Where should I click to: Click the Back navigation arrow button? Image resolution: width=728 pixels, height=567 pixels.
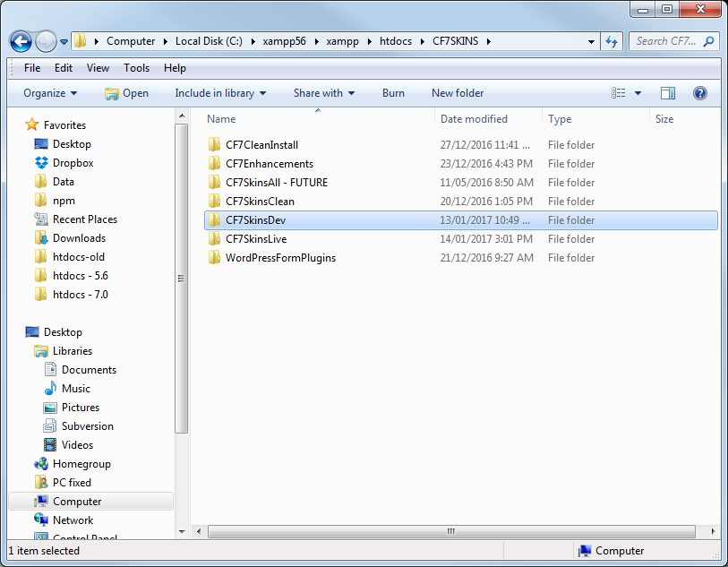(x=21, y=41)
